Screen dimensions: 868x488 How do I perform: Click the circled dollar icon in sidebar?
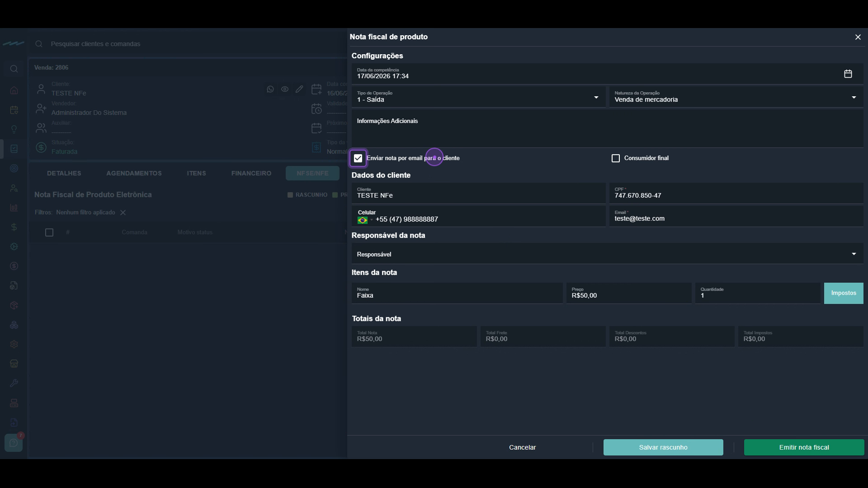pyautogui.click(x=14, y=266)
